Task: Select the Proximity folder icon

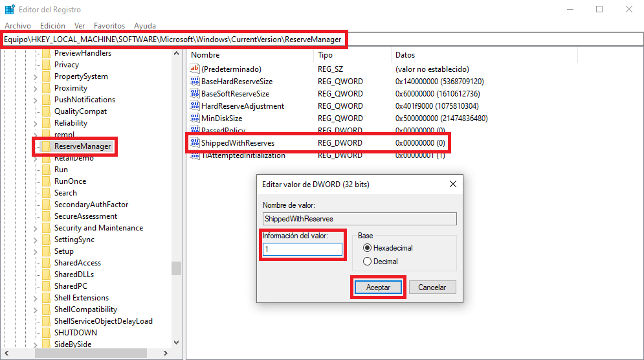Action: coord(47,88)
